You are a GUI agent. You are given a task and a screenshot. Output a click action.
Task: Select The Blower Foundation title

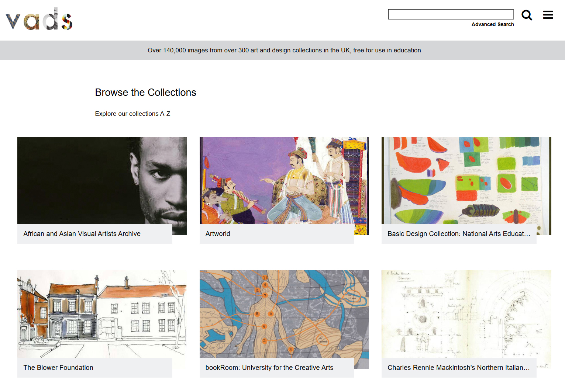point(58,368)
